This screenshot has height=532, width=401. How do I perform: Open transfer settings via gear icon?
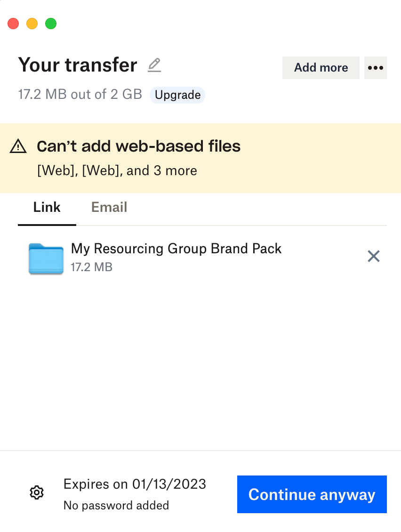36,492
